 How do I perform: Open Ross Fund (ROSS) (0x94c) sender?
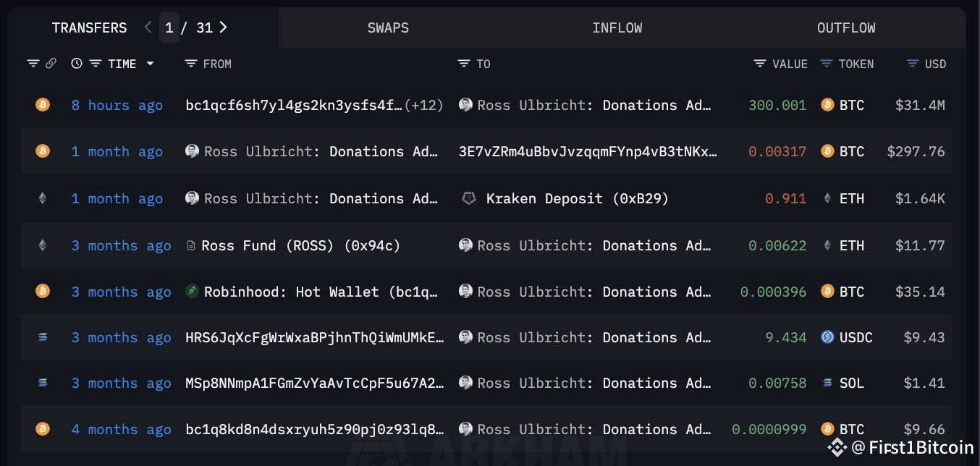(x=300, y=245)
